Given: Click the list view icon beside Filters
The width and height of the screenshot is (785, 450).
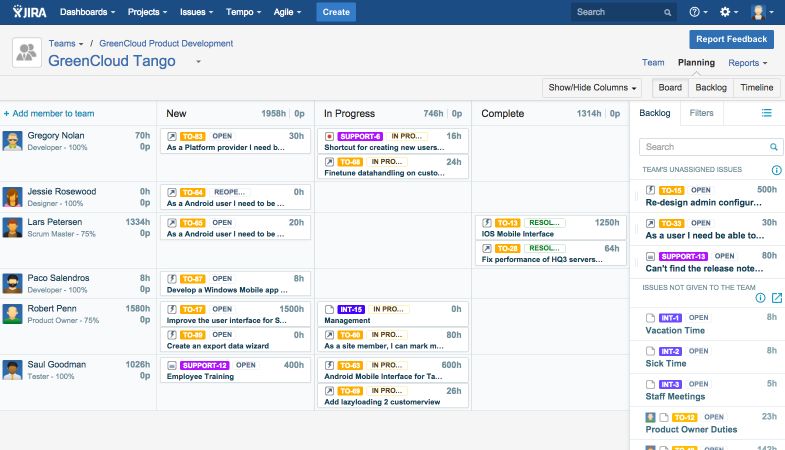Looking at the screenshot, I should pos(767,113).
